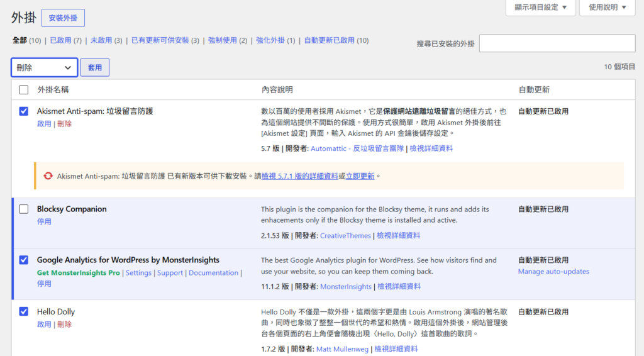Viewport: 644px width, 356px height.
Task: Activate Akismet via 啟用 link
Action: 44,124
